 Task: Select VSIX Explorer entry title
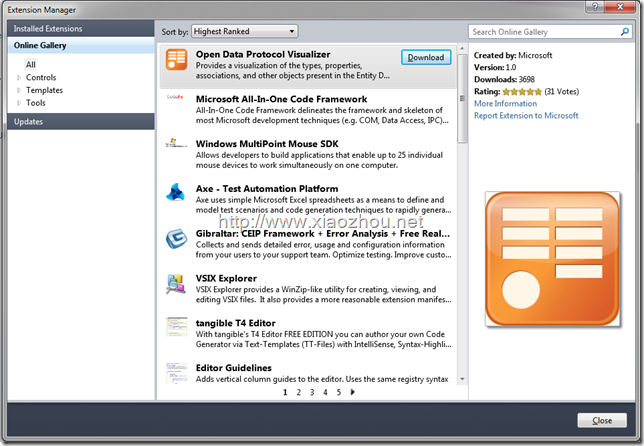pos(226,278)
